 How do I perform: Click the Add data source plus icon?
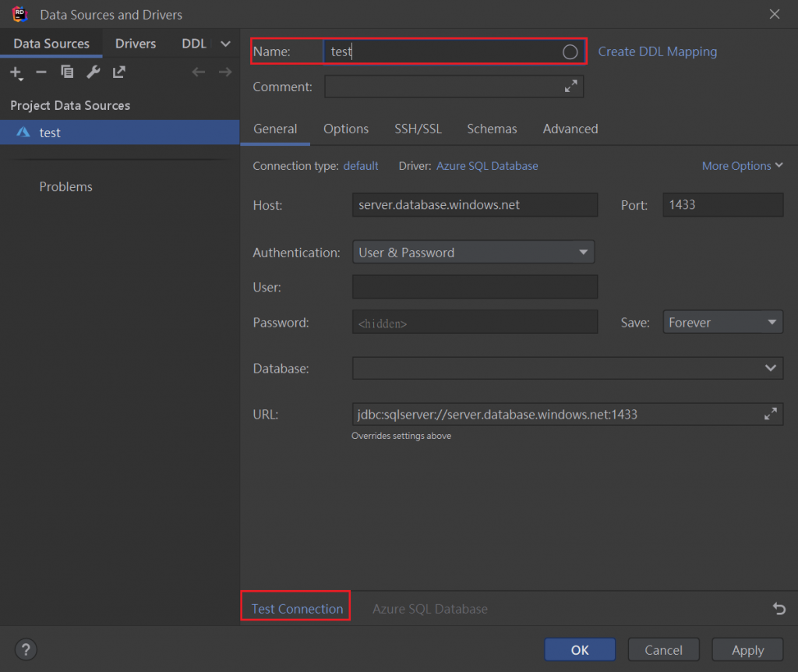coord(16,73)
